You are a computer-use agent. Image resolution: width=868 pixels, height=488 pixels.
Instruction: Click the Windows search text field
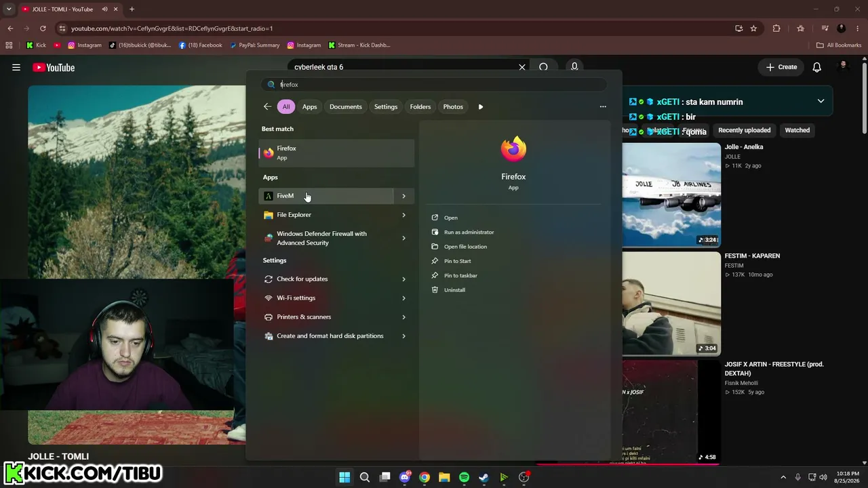(434, 85)
